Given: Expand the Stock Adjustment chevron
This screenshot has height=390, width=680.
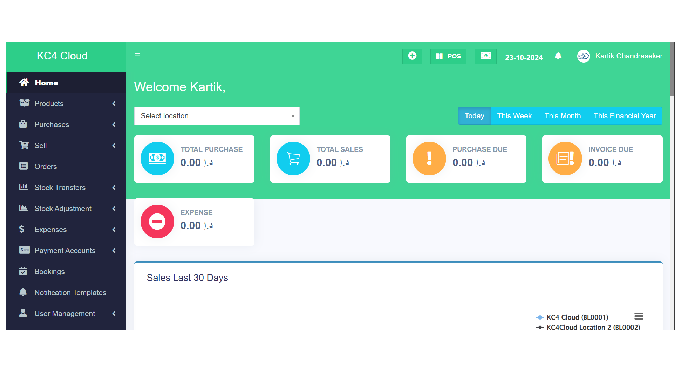Looking at the screenshot, I should pos(114,208).
